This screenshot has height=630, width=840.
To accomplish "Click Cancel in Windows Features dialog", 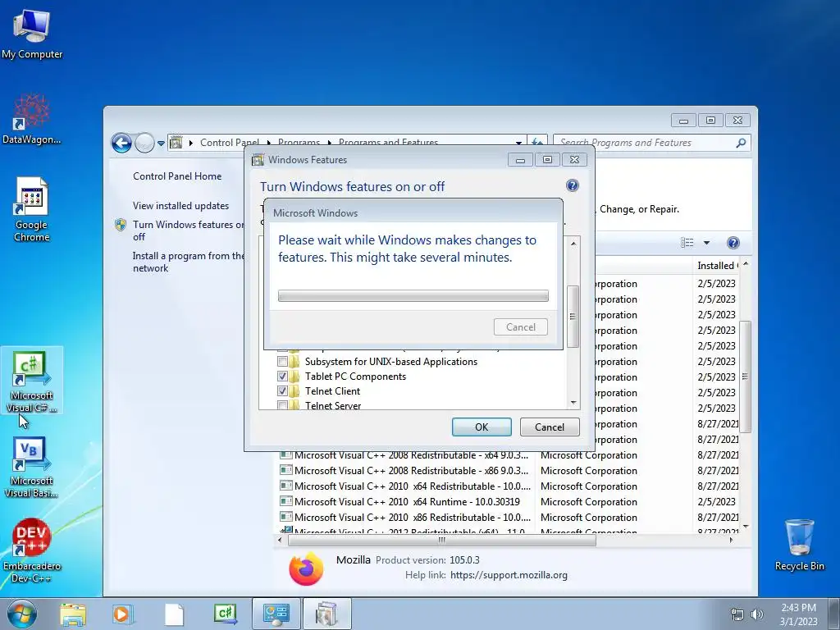I will [549, 427].
